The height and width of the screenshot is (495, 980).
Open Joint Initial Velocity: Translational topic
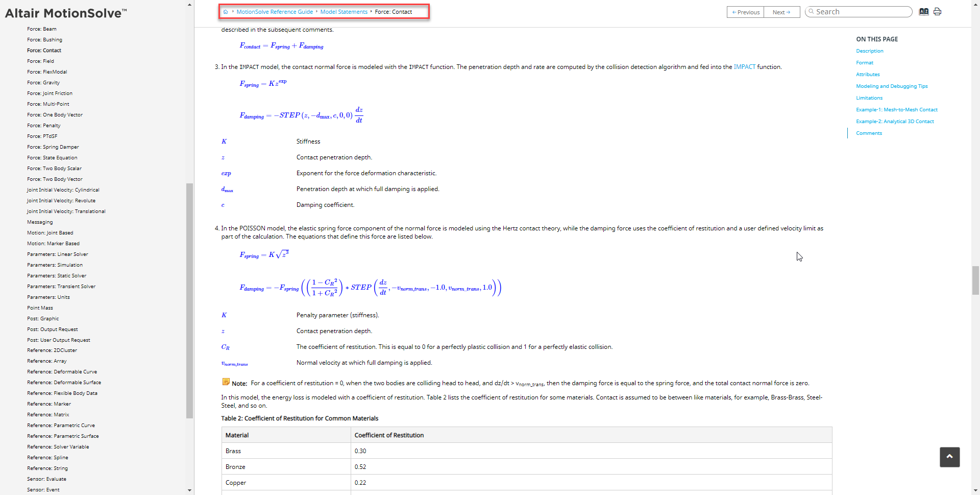(x=66, y=211)
